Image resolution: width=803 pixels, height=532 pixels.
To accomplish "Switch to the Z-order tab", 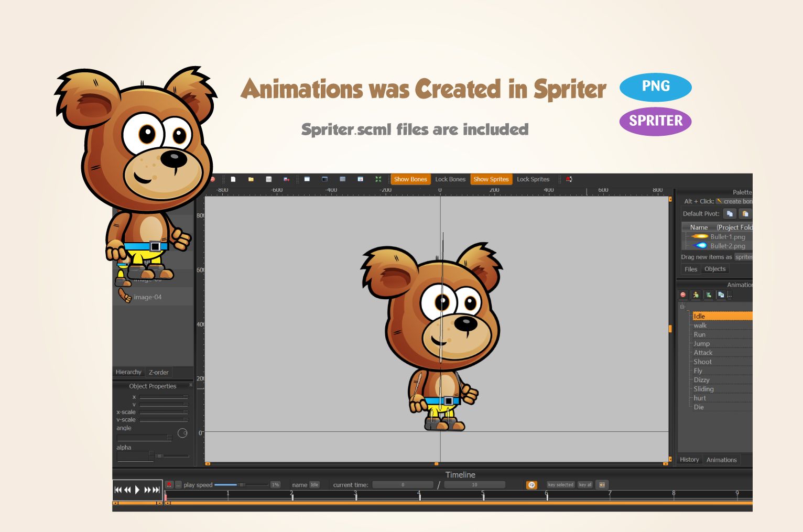I will pos(158,372).
